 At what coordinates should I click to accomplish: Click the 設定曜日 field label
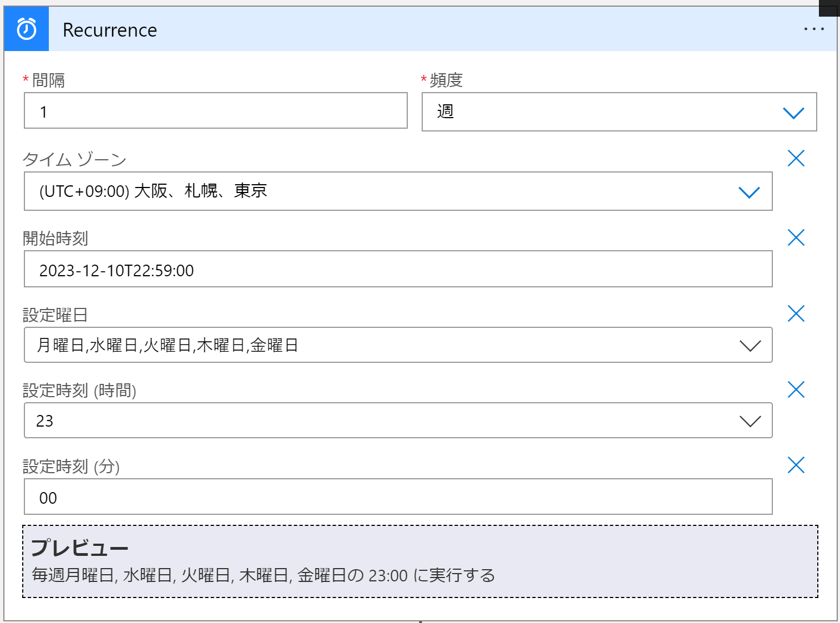pos(55,315)
